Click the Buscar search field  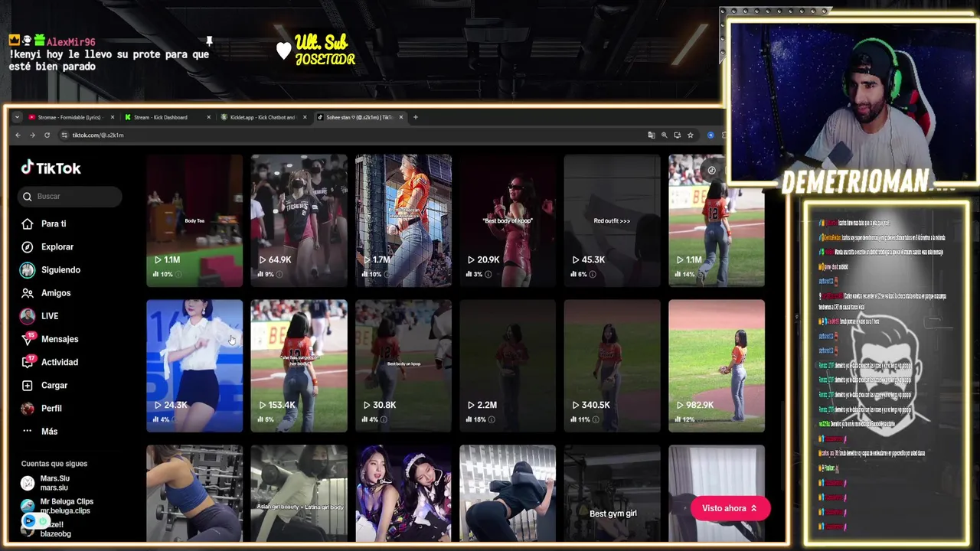pyautogui.click(x=70, y=197)
